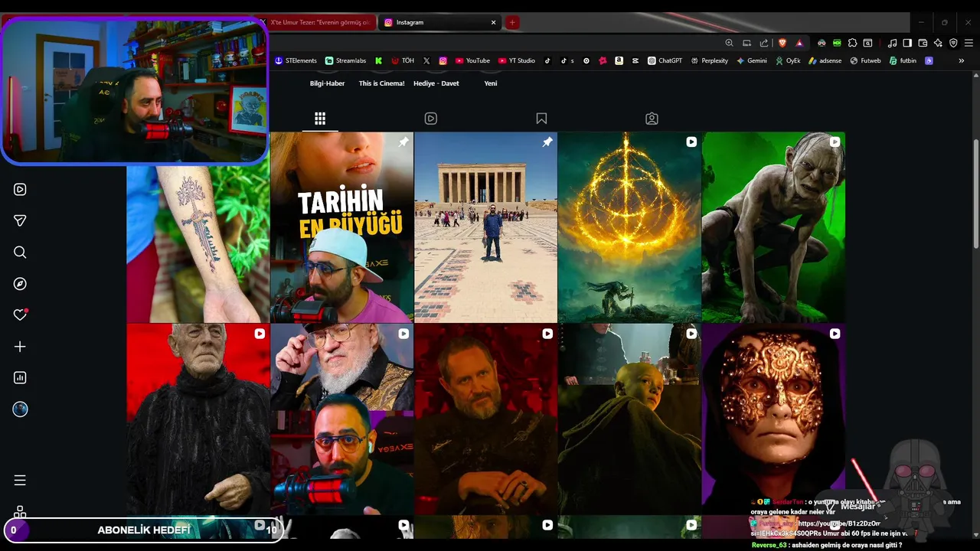The height and width of the screenshot is (551, 980).
Task: Open the Yeni highlight
Action: (x=491, y=83)
